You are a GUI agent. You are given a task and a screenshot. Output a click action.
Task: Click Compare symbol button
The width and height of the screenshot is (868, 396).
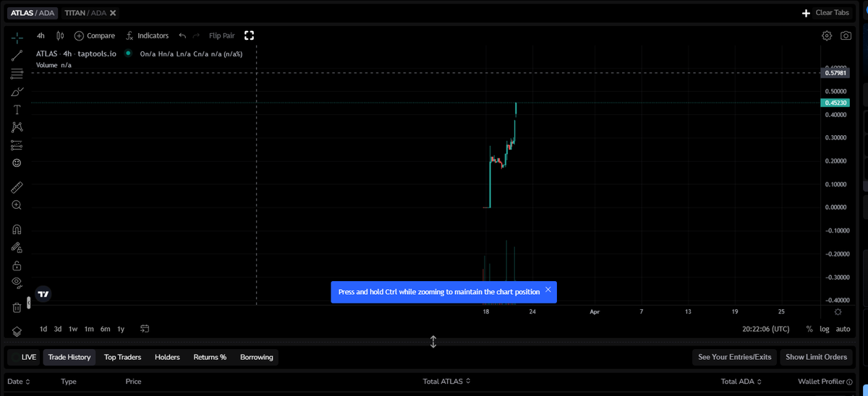[x=95, y=35]
